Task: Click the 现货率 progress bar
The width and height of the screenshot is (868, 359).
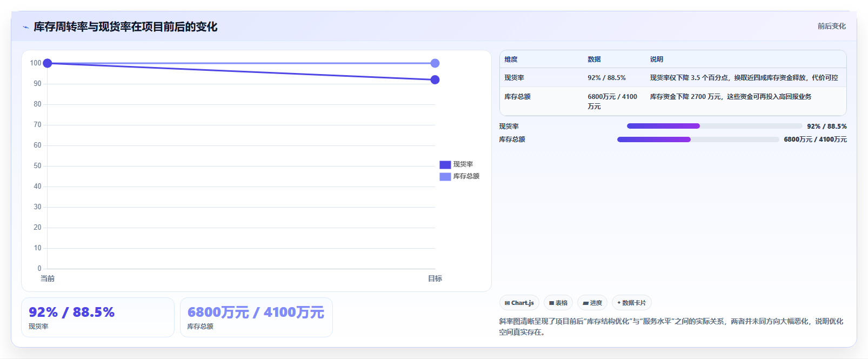Action: click(x=714, y=126)
